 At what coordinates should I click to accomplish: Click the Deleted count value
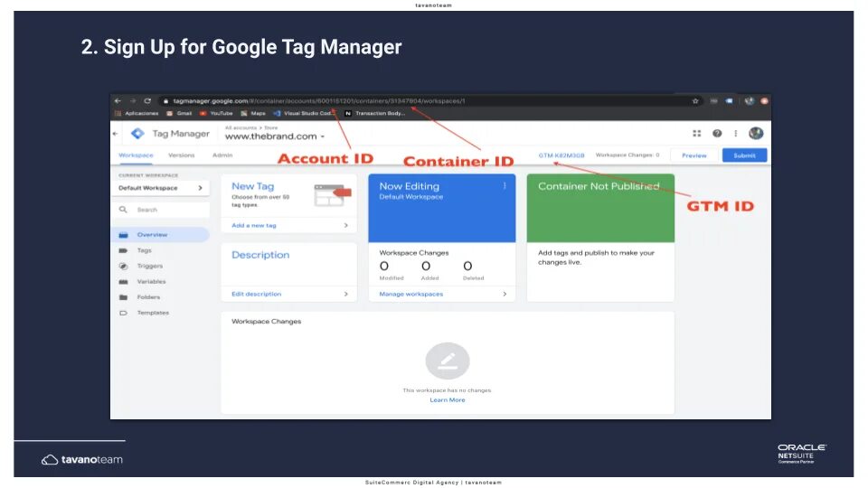467,266
